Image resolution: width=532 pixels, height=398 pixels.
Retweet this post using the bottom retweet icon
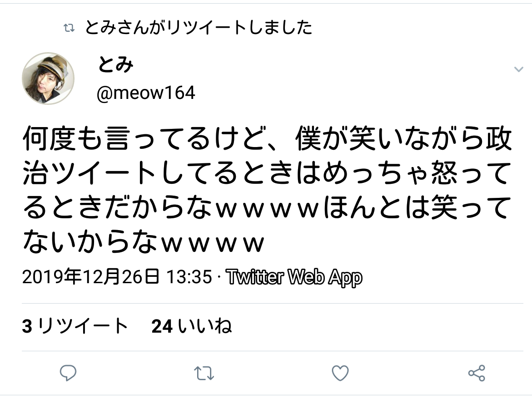point(204,373)
